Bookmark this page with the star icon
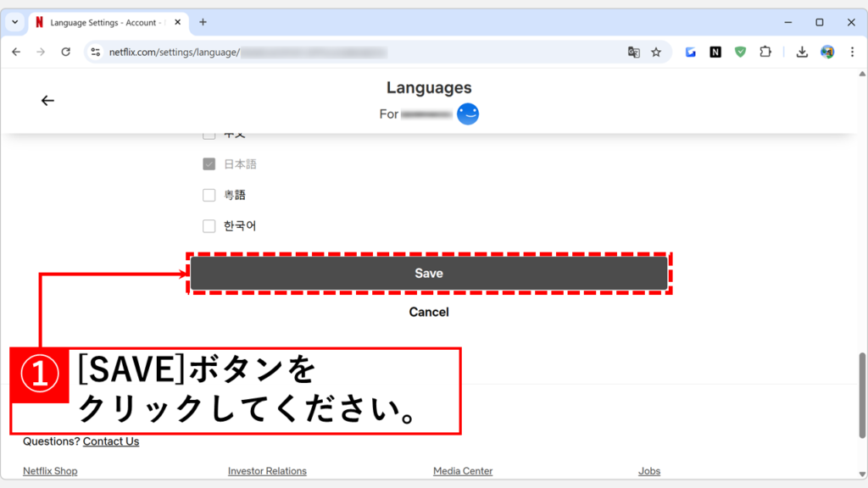 click(656, 52)
